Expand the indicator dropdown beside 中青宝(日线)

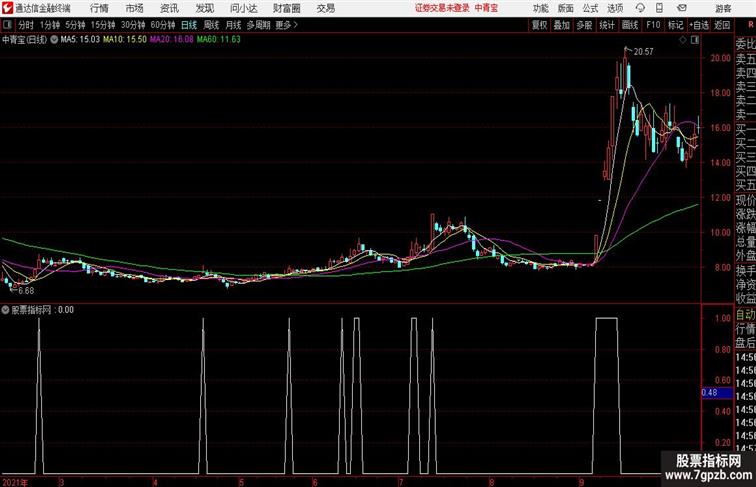click(x=54, y=40)
